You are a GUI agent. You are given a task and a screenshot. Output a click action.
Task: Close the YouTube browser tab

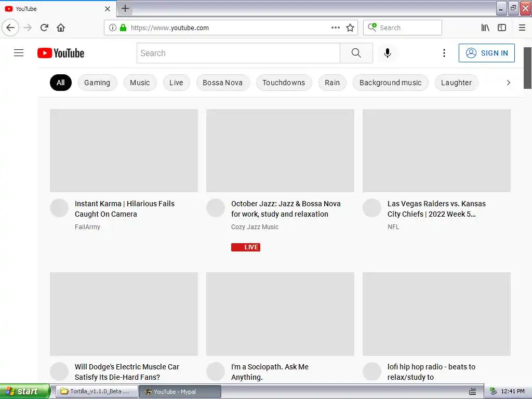click(x=107, y=9)
